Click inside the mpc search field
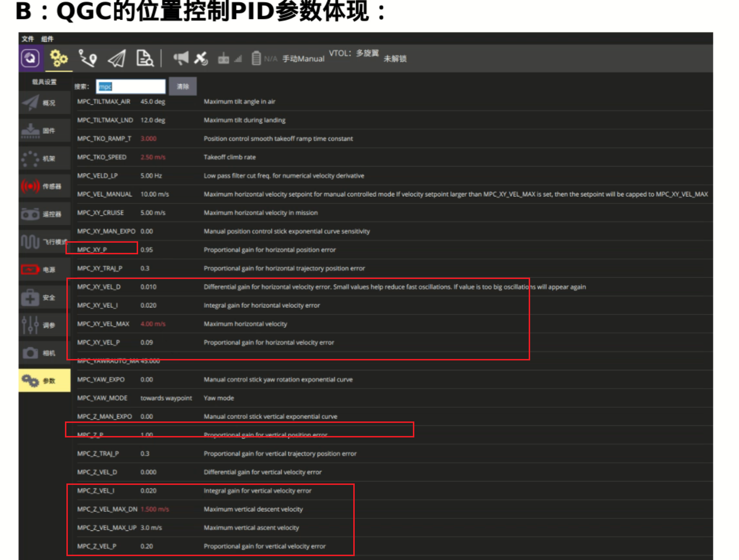Image resolution: width=739 pixels, height=560 pixels. 130,86
